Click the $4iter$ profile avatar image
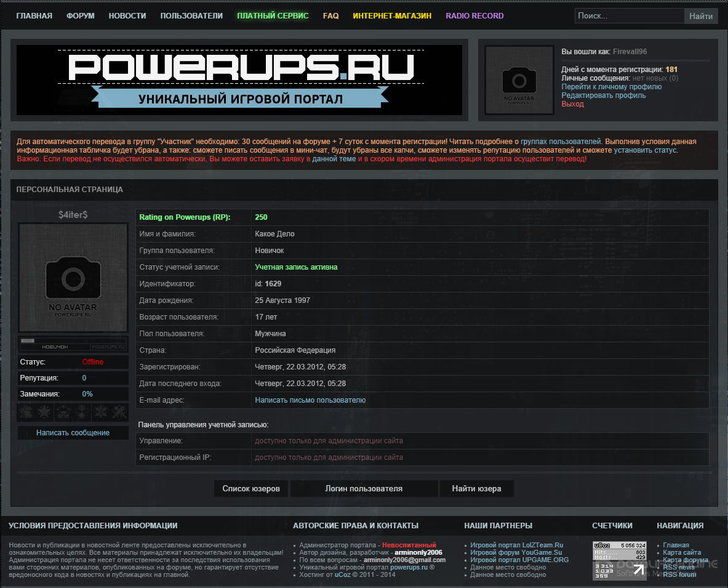The image size is (728, 588). pos(73,278)
